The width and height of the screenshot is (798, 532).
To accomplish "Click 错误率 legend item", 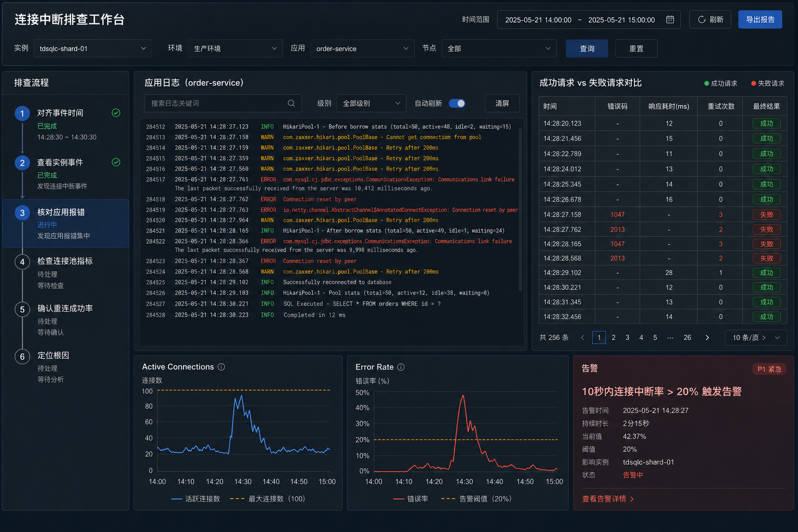I will point(411,499).
